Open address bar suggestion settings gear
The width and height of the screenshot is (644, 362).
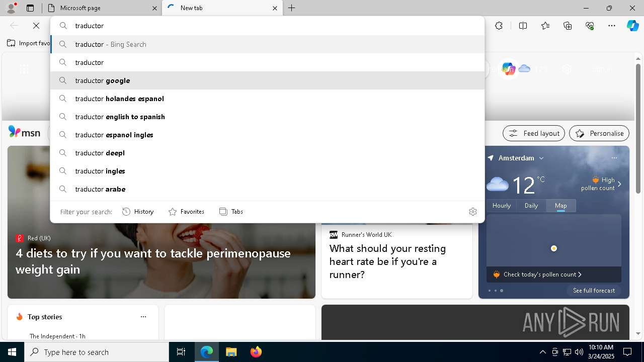click(x=472, y=212)
